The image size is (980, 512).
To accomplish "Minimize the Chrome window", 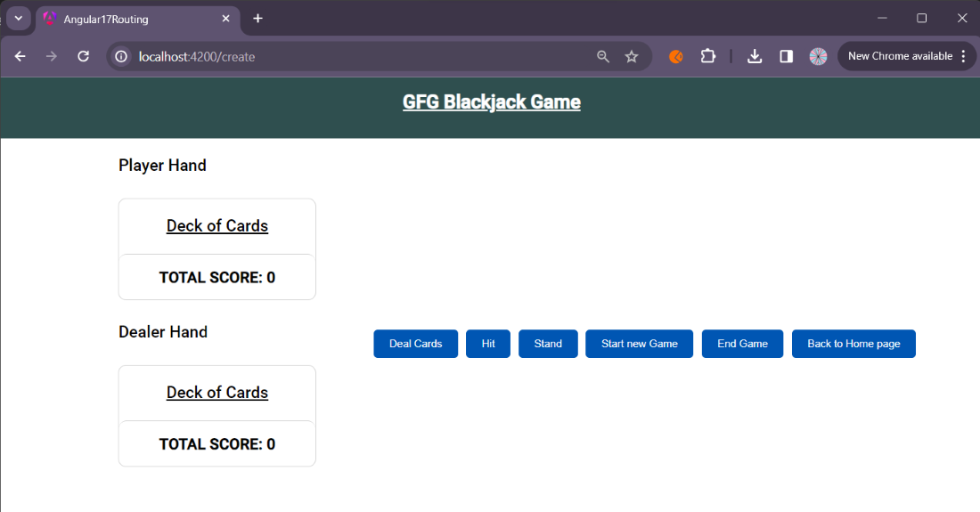I will click(x=882, y=18).
